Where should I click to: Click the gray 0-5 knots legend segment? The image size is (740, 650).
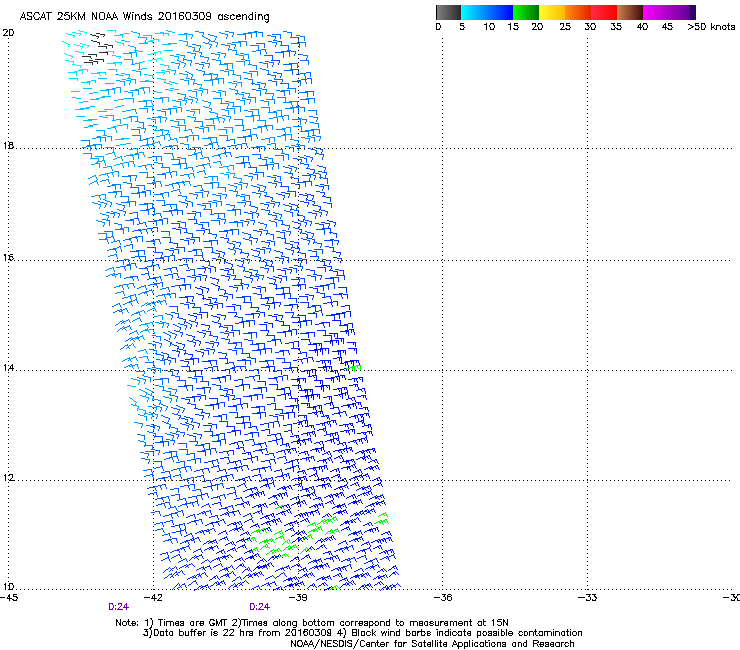pos(448,12)
